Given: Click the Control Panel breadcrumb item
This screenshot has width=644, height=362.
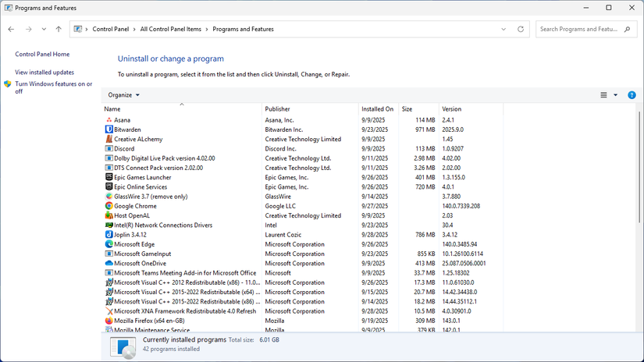Looking at the screenshot, I should pos(111,29).
